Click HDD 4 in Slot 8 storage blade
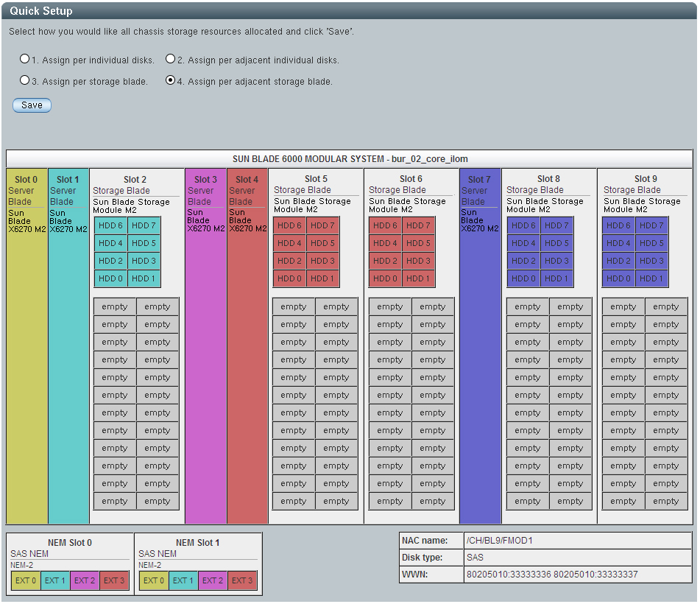 click(523, 243)
